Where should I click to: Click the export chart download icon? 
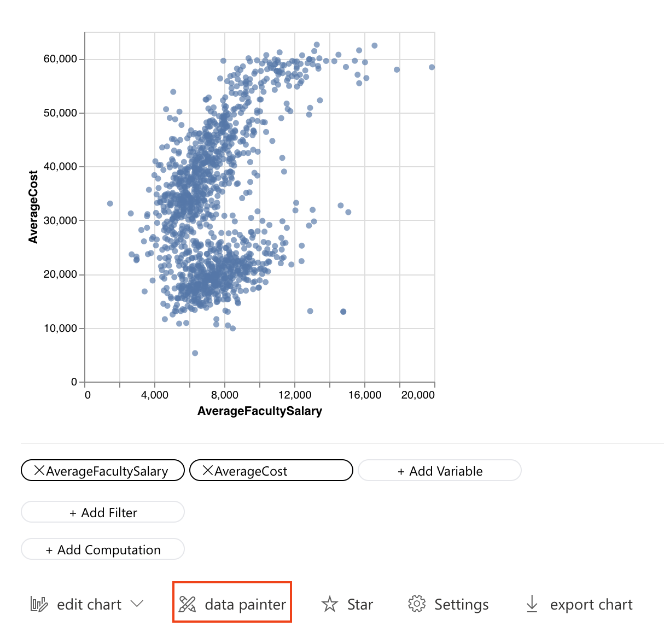pyautogui.click(x=532, y=604)
